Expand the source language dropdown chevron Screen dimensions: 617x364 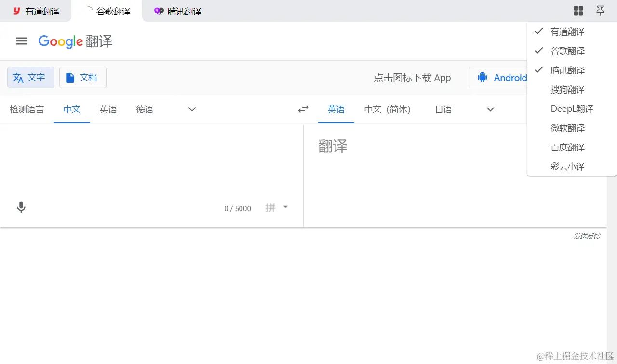(x=191, y=109)
